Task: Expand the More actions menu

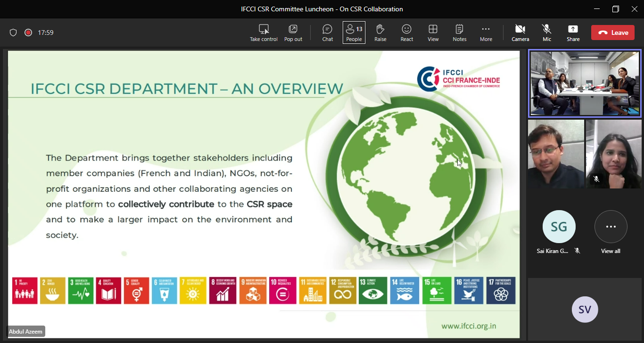Action: point(486,33)
